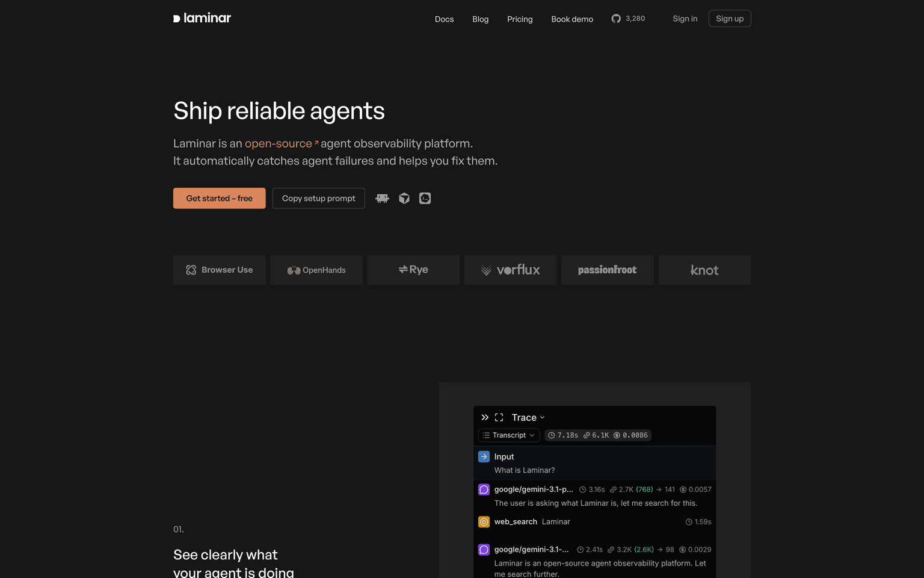
Task: Select the OpenHands logo card
Action: (x=316, y=270)
